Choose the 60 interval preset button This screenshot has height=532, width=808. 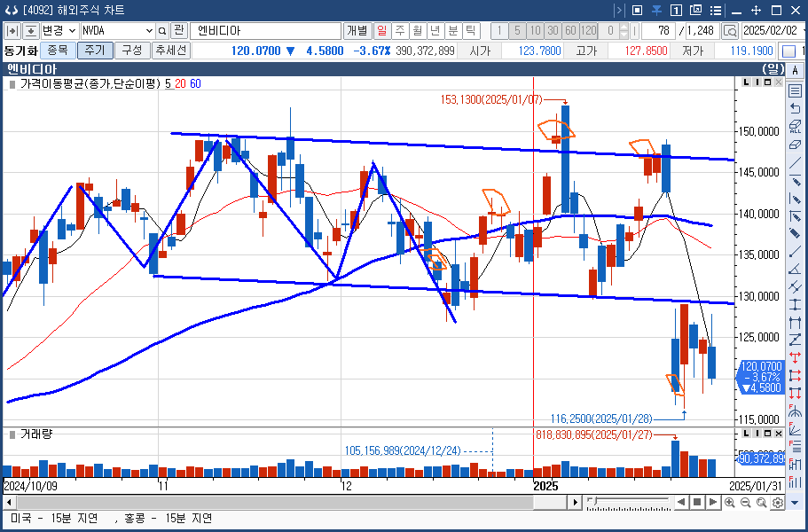coord(570,31)
